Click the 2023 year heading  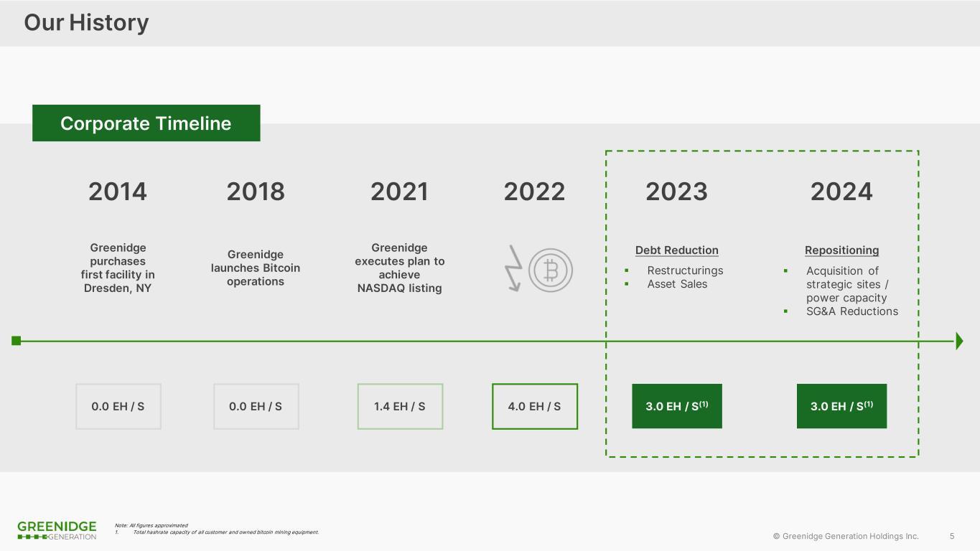pos(676,192)
